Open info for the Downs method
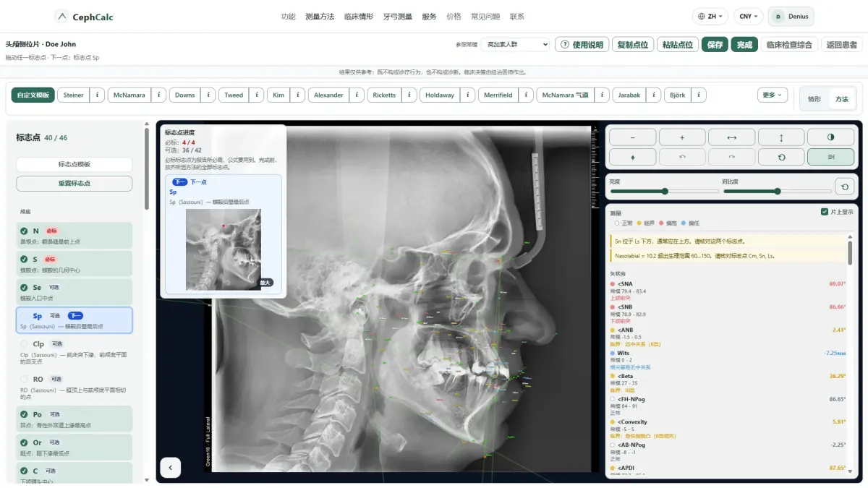 [x=208, y=95]
